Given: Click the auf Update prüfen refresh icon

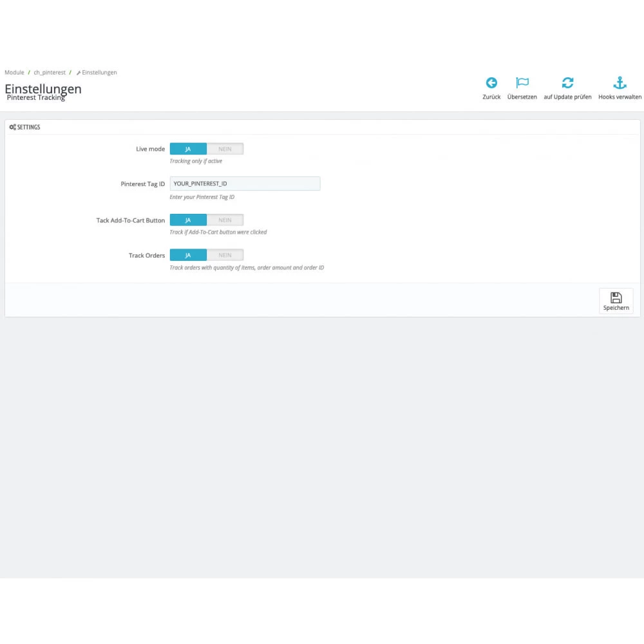Looking at the screenshot, I should click(567, 83).
